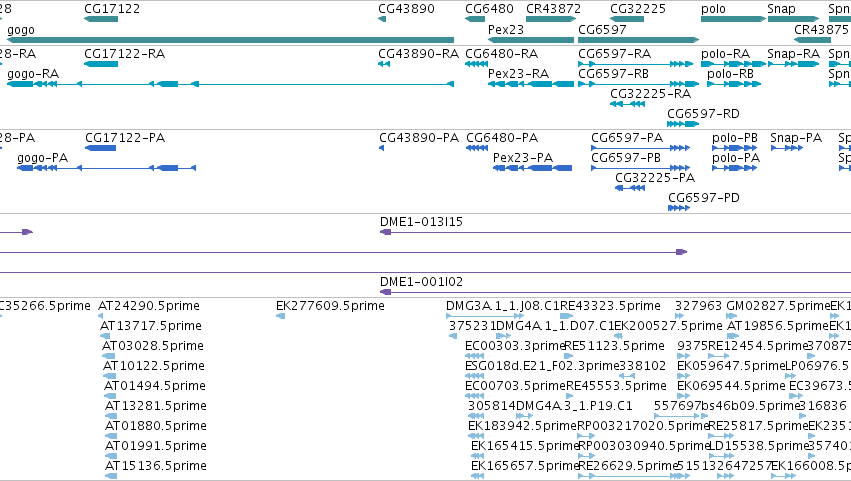
Task: Click the gogo gene label
Action: point(21,30)
